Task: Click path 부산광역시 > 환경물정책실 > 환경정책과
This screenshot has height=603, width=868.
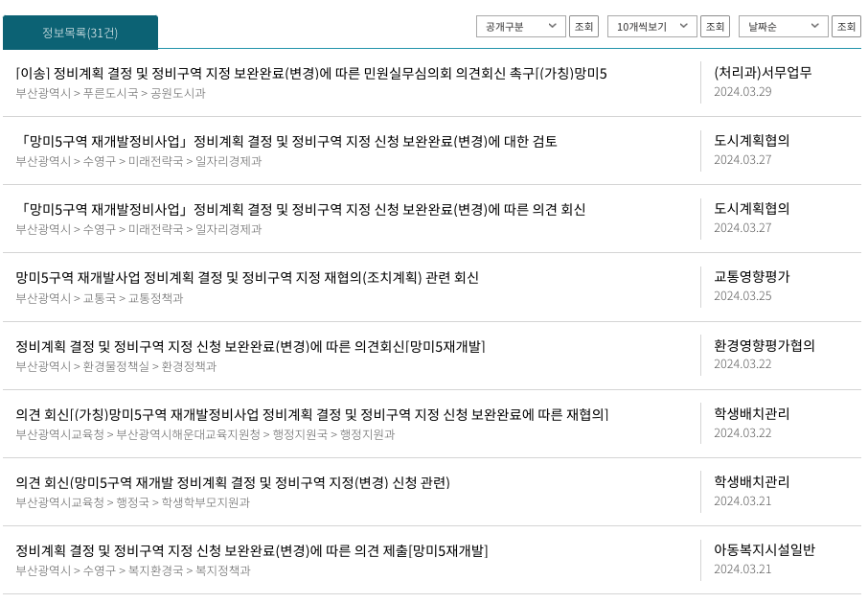Action: (116, 366)
